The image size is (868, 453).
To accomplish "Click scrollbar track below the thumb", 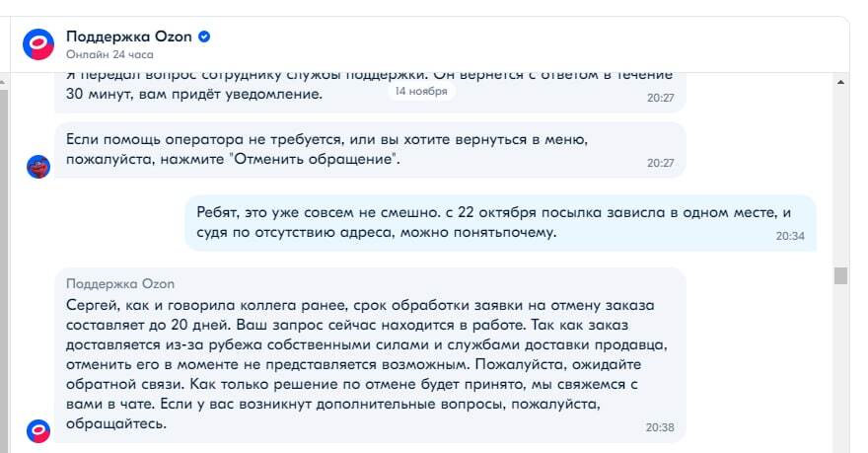I will click(840, 375).
